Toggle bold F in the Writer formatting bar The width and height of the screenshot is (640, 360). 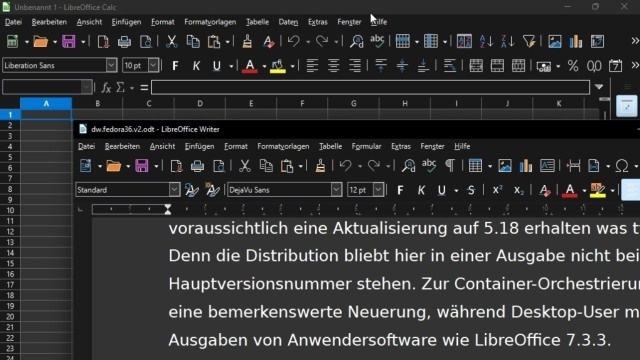click(400, 190)
